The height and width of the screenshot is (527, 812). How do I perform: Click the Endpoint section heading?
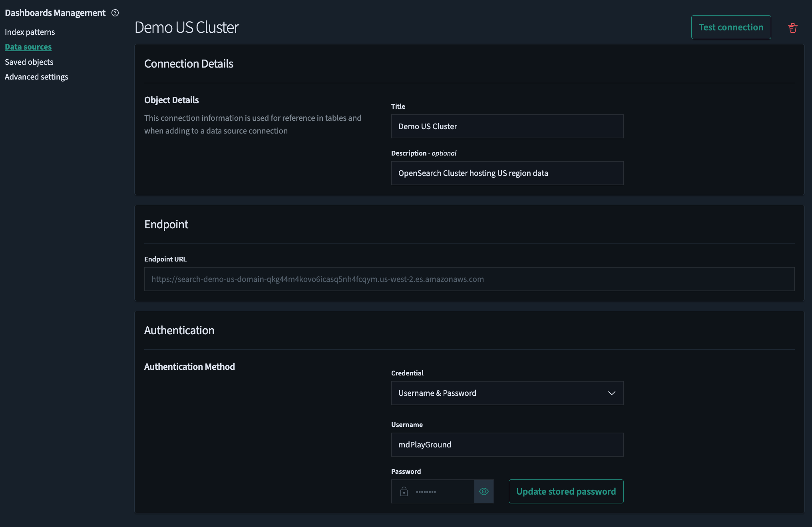(x=166, y=224)
